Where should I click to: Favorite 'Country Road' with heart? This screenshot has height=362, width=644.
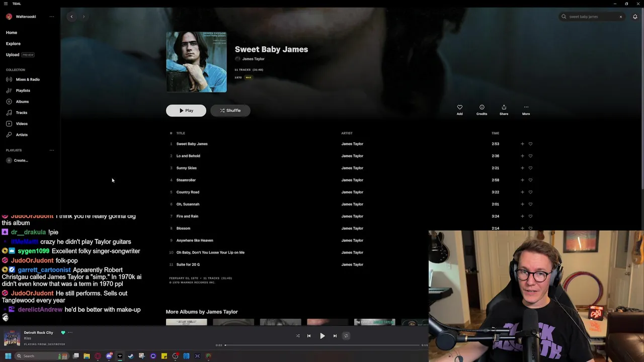click(530, 192)
